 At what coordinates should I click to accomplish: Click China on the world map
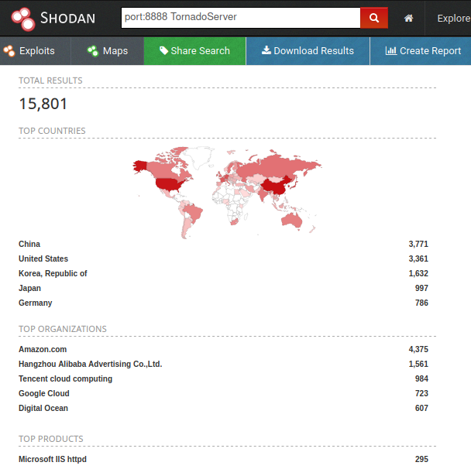pyautogui.click(x=275, y=187)
